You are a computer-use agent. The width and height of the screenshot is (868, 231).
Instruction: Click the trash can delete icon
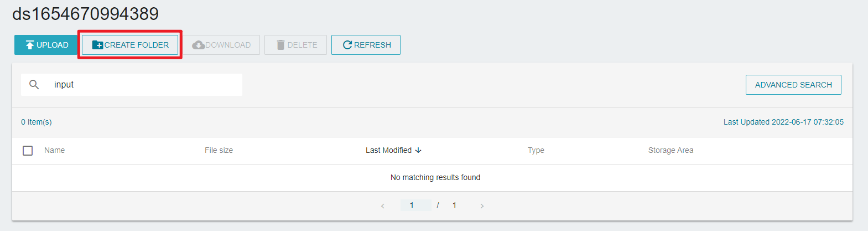click(x=280, y=45)
